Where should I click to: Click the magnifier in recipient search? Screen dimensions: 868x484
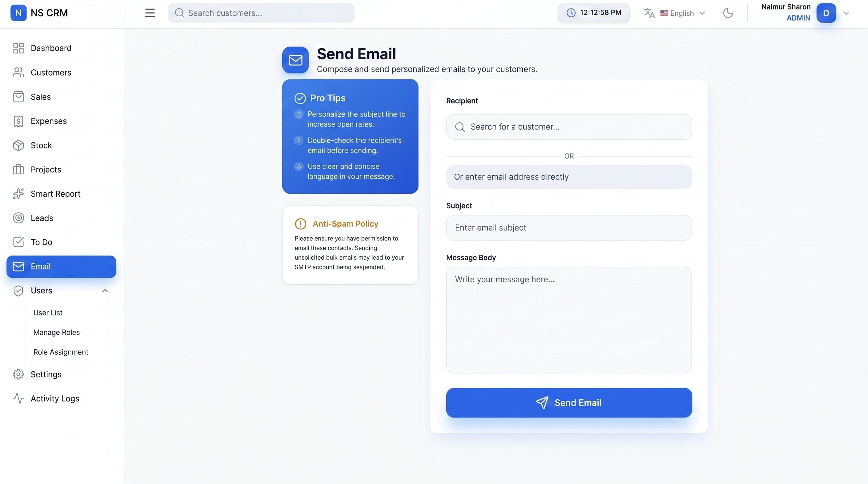pos(460,127)
